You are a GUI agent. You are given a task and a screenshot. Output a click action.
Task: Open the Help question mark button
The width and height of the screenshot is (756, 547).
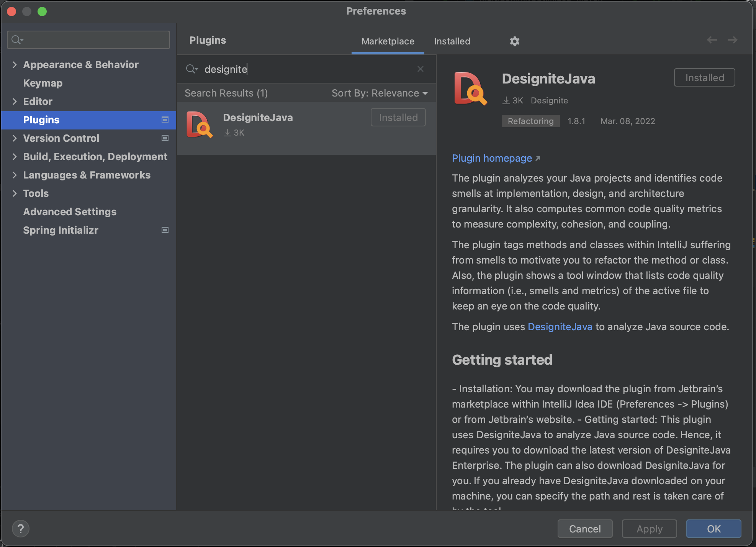tap(21, 529)
